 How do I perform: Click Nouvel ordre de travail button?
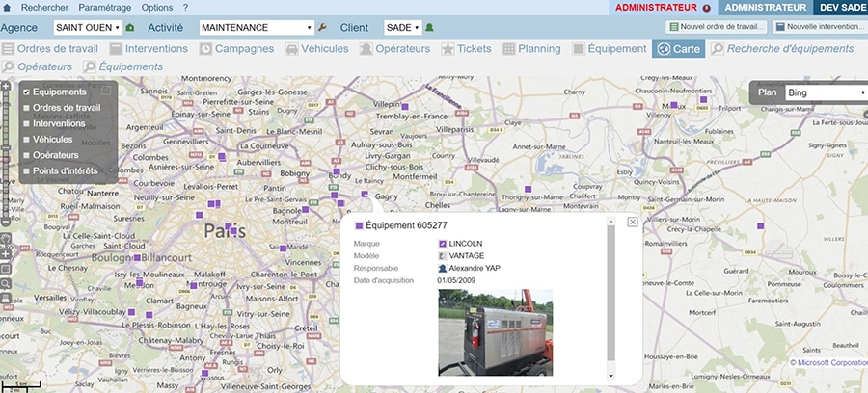point(717,27)
